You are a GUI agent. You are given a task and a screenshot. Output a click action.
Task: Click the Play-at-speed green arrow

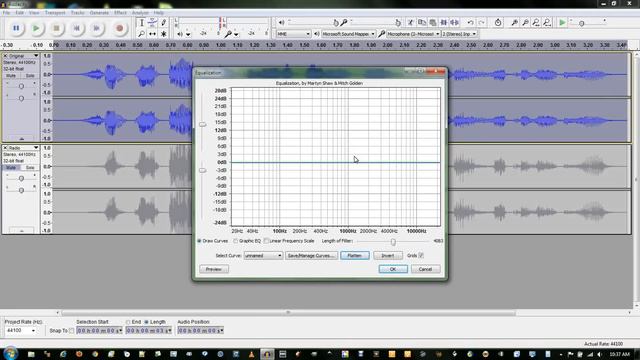pyautogui.click(x=562, y=22)
